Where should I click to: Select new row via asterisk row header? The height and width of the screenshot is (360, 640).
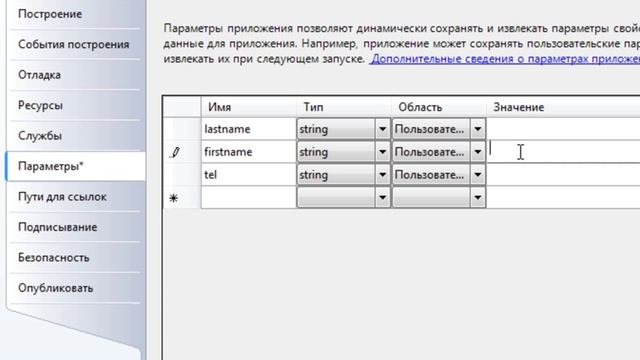coord(182,198)
